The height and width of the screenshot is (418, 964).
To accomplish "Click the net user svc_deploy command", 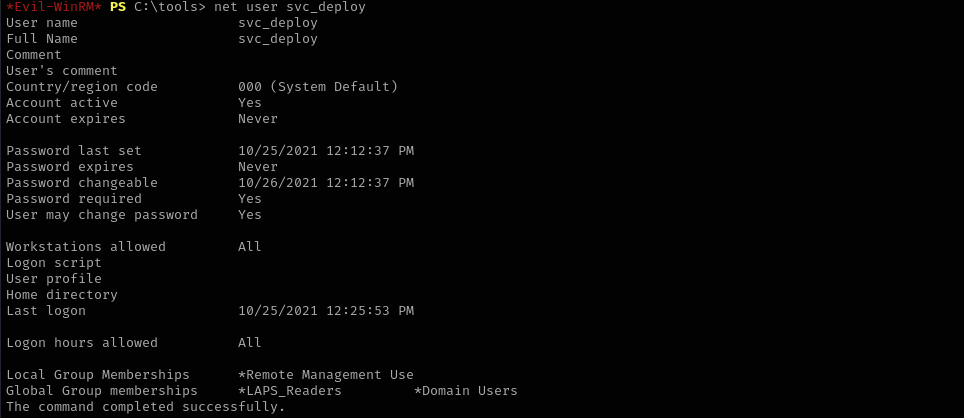I will (290, 7).
